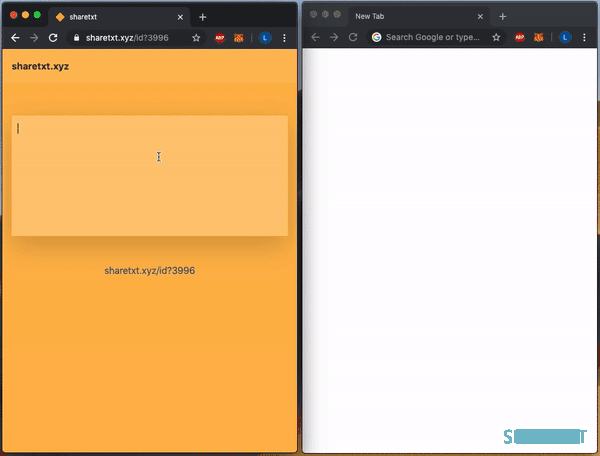Bookmark the sharetxt.xyz page with star

coord(196,38)
